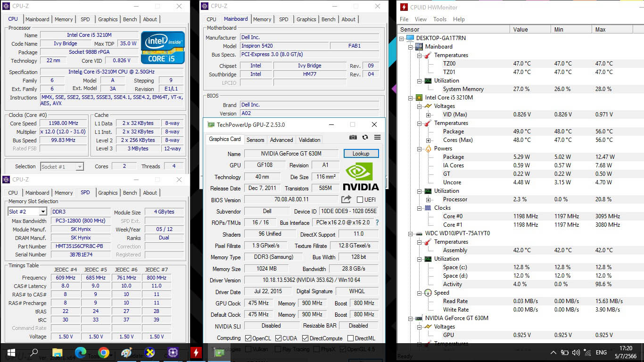644x362 pixels.
Task: Open Google Chrome from the taskbar
Action: tap(104, 353)
